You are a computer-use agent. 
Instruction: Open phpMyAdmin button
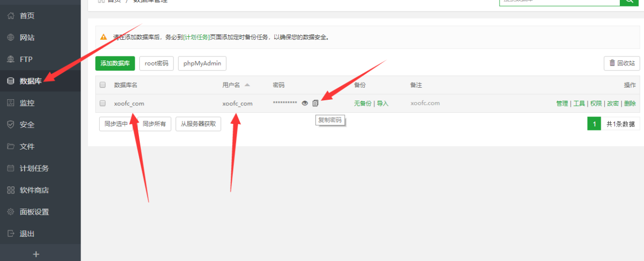[x=202, y=63]
